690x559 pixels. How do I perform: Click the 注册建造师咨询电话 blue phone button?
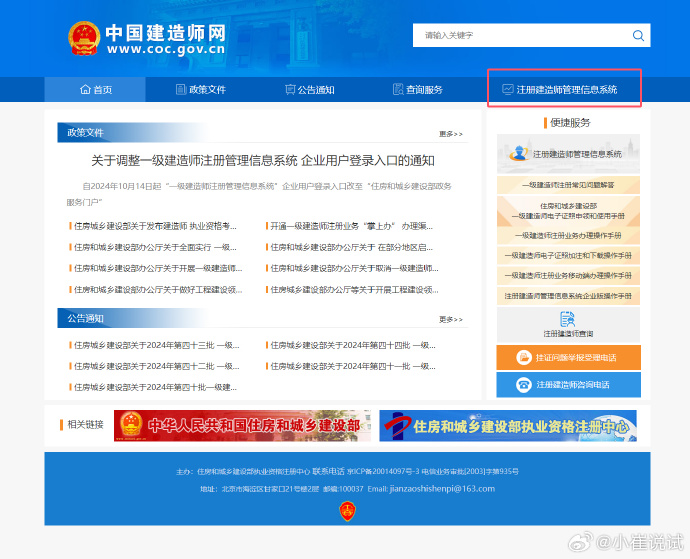point(568,384)
